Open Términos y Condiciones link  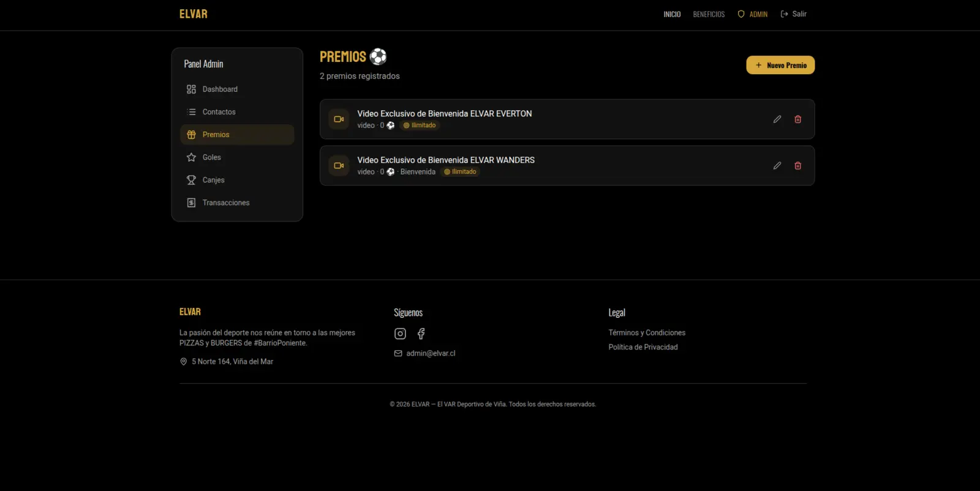(647, 332)
